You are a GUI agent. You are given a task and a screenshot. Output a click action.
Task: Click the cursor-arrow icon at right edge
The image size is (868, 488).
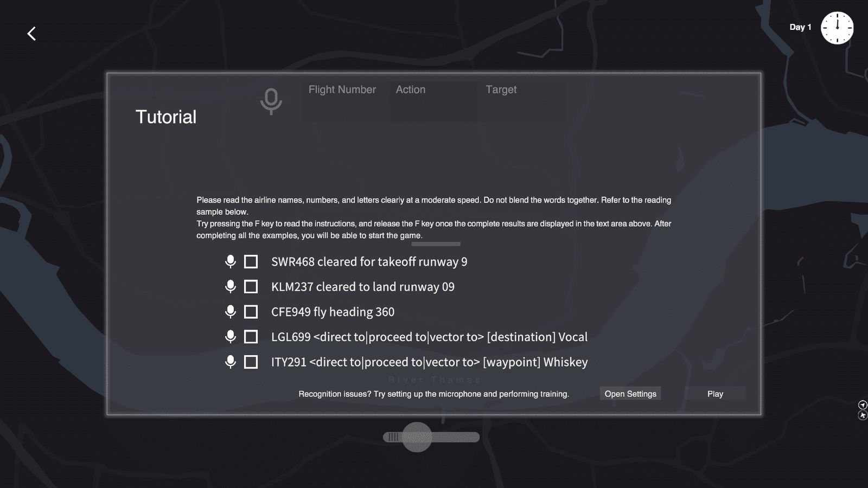tap(863, 415)
